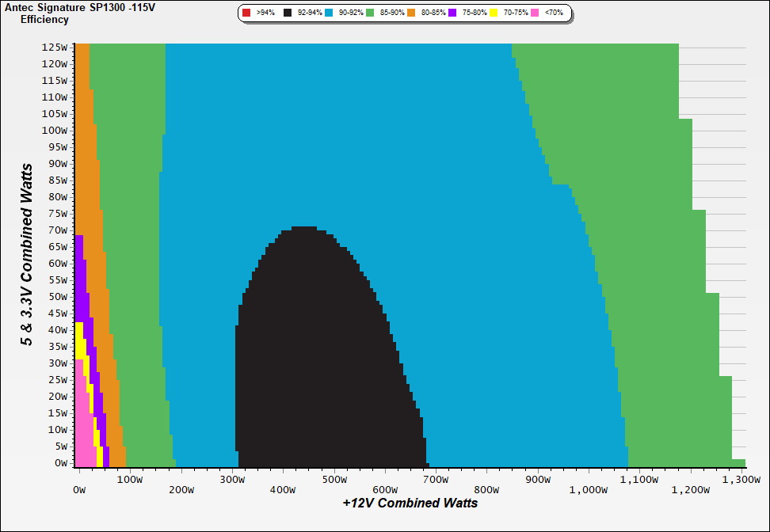
Task: Select the blue 90-92% legend swatch
Action: tap(328, 13)
